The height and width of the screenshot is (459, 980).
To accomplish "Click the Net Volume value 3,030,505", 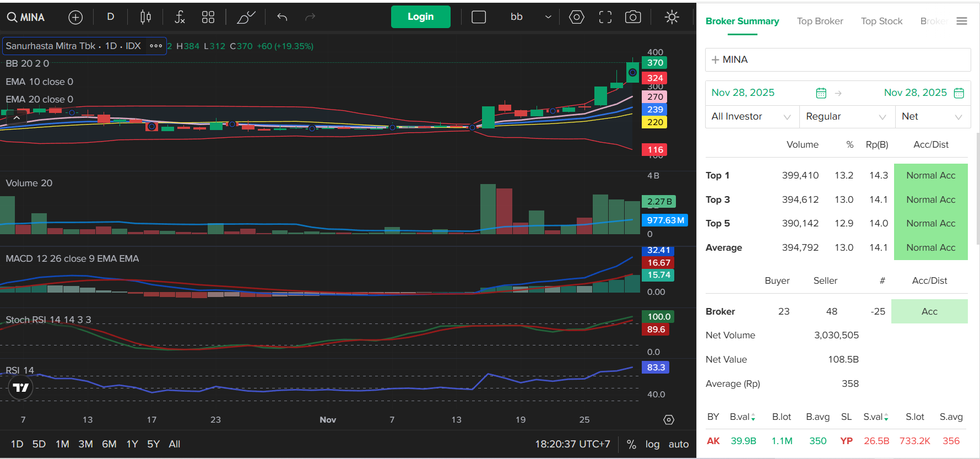I will 836,335.
